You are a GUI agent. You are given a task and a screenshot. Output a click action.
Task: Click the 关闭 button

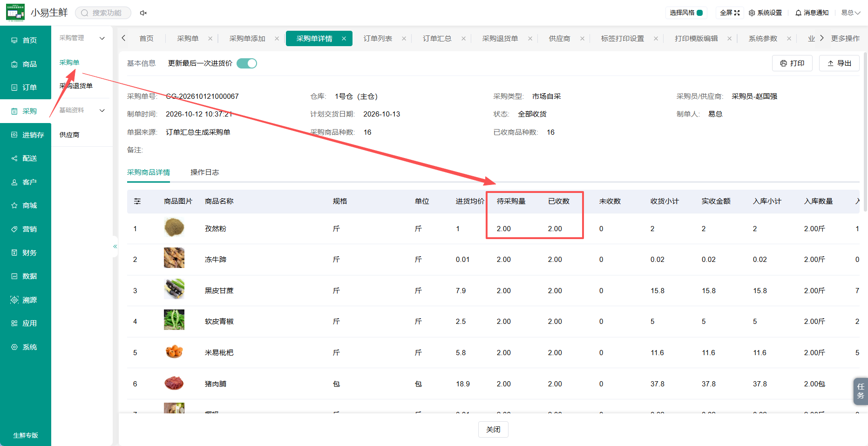click(x=493, y=430)
